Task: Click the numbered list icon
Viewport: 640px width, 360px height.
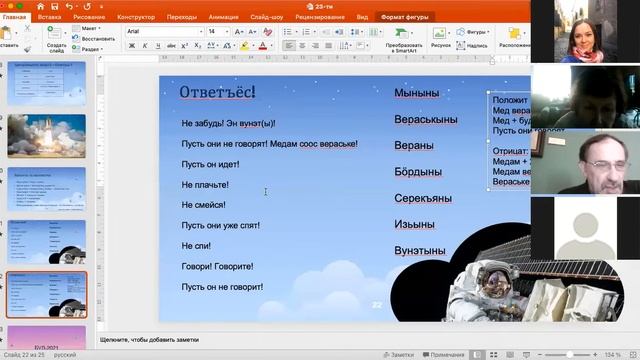Action: point(306,32)
